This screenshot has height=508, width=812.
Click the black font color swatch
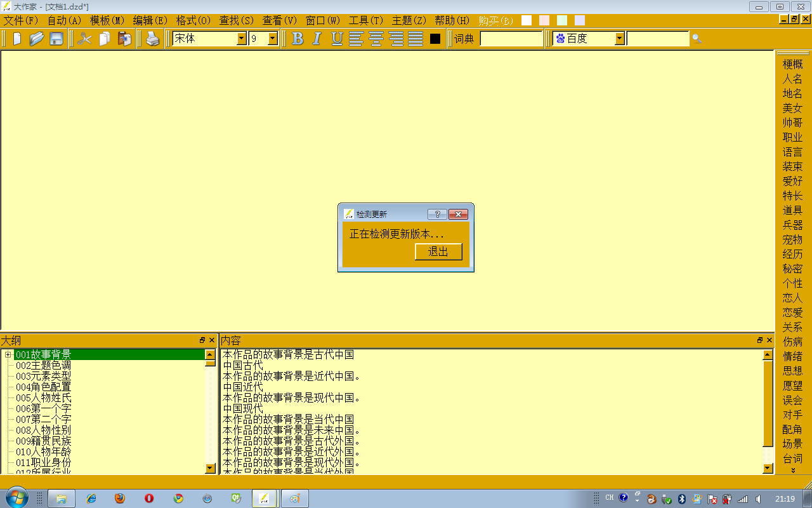(x=435, y=39)
